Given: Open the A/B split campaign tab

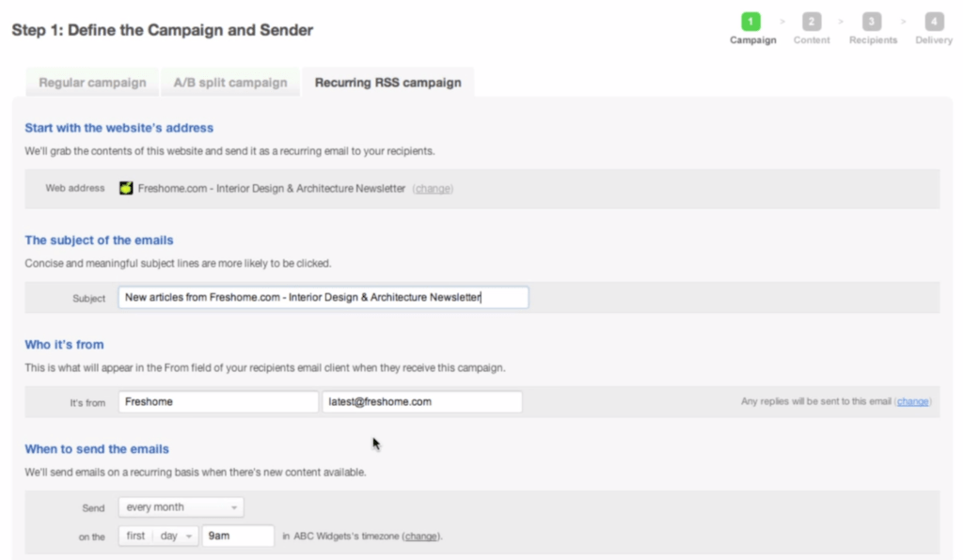Looking at the screenshot, I should (x=229, y=83).
